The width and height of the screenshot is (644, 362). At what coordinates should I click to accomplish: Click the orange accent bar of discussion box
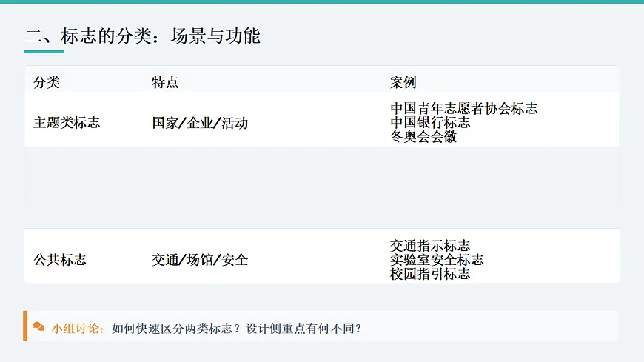(25, 326)
